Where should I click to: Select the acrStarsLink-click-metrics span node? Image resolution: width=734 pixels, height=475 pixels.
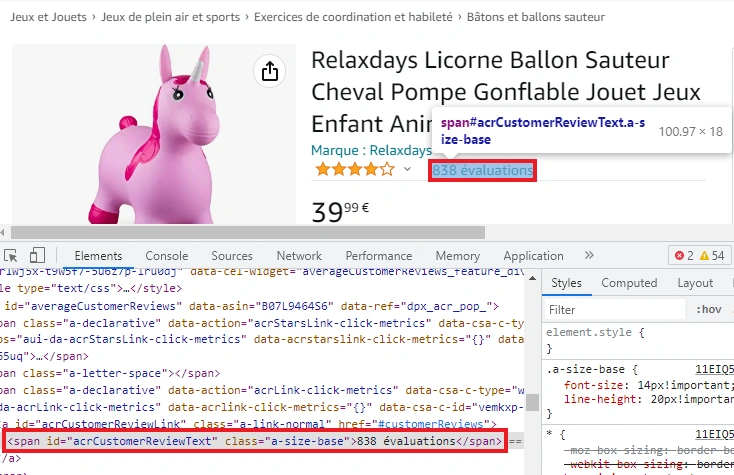(x=262, y=340)
